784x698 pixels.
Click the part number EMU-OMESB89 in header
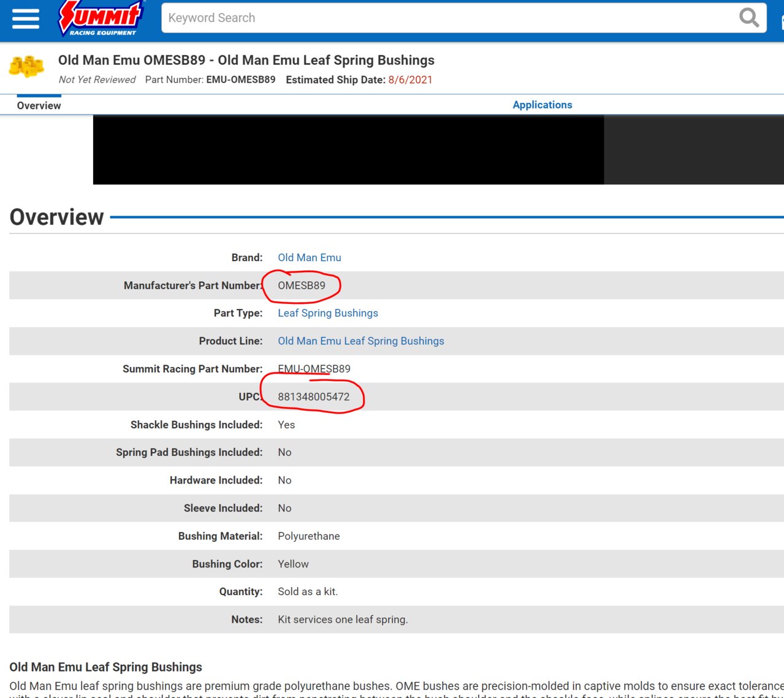[241, 80]
